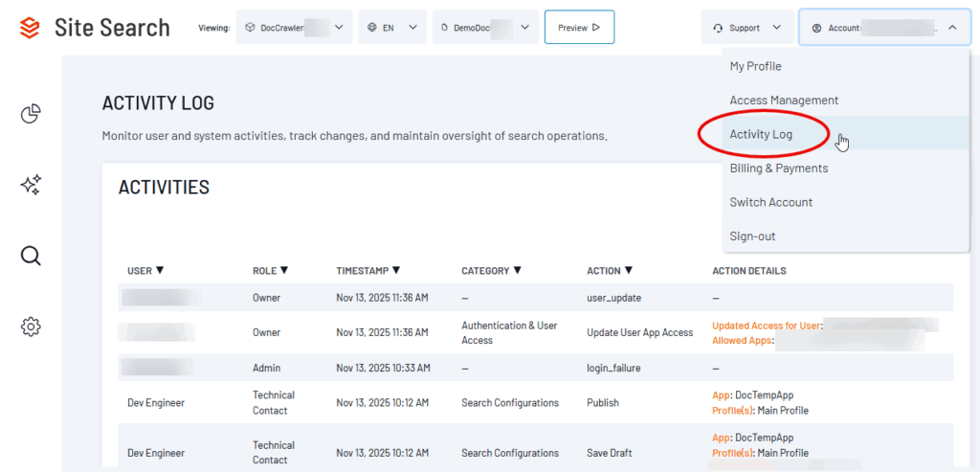Click Switch Account in the menu

[x=770, y=202]
